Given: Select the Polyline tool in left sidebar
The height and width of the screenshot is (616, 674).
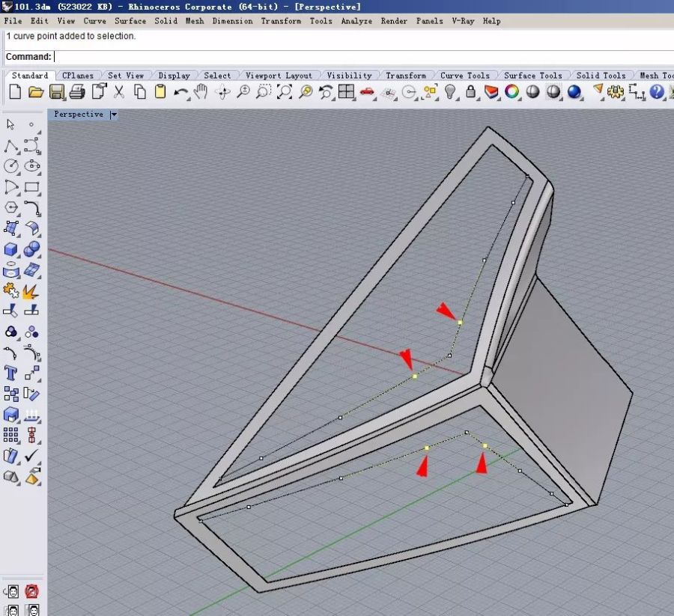Looking at the screenshot, I should 11,145.
